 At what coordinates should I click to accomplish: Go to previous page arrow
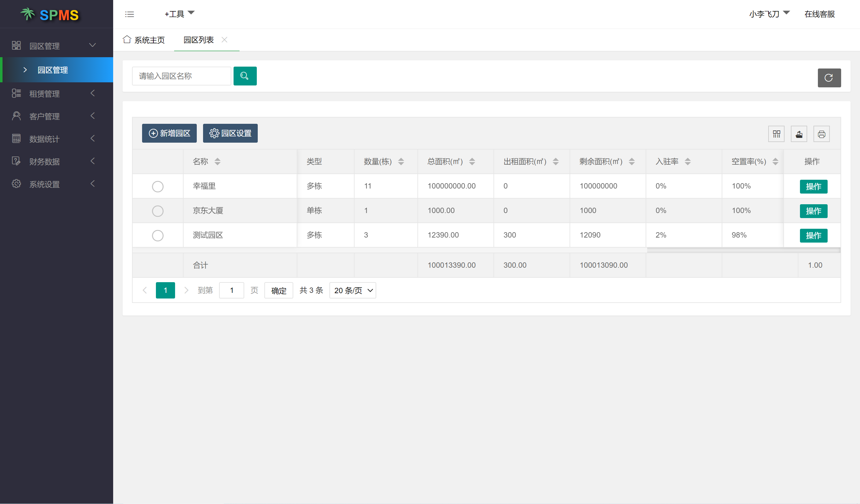pos(145,290)
